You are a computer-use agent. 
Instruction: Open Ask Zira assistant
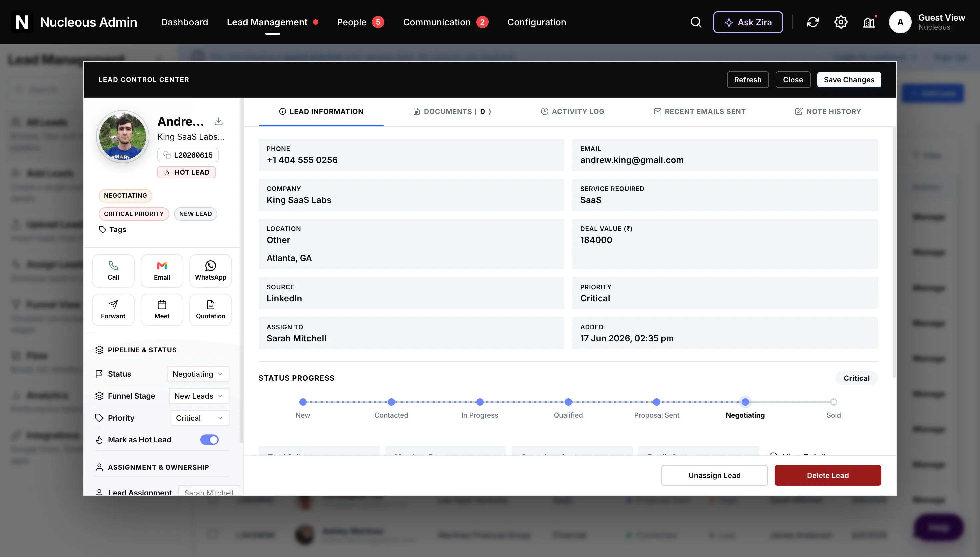(748, 22)
